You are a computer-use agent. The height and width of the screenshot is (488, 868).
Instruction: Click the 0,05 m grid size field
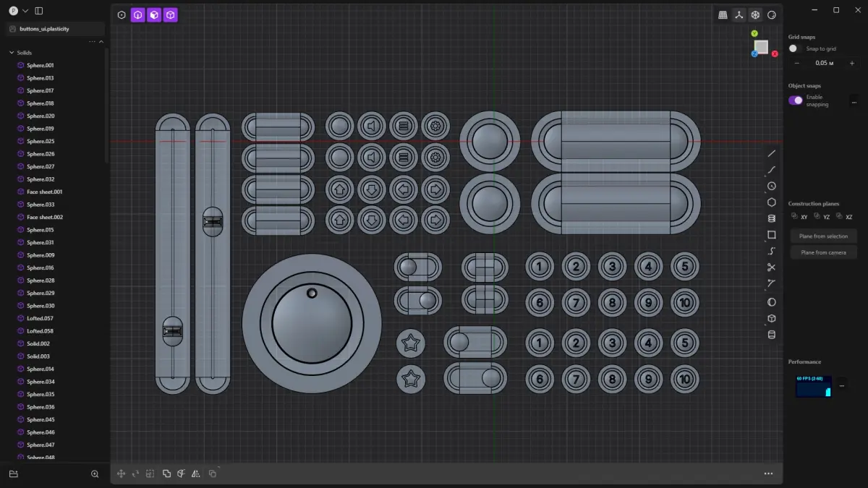825,63
